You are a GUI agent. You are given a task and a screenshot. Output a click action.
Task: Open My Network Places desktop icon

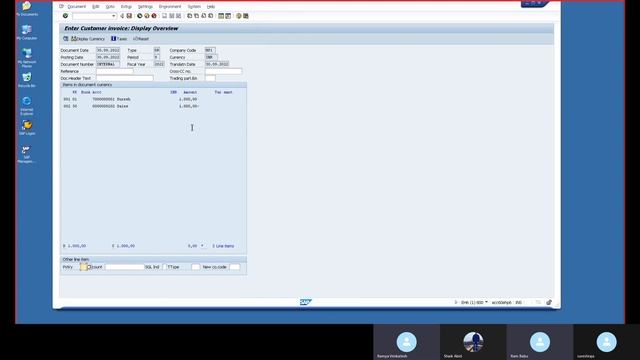click(x=27, y=58)
